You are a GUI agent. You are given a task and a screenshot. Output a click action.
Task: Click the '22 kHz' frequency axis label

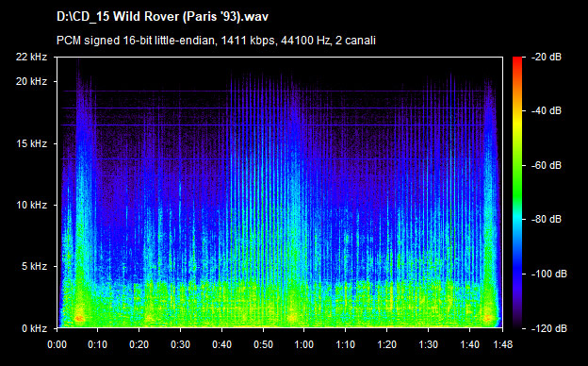point(31,57)
